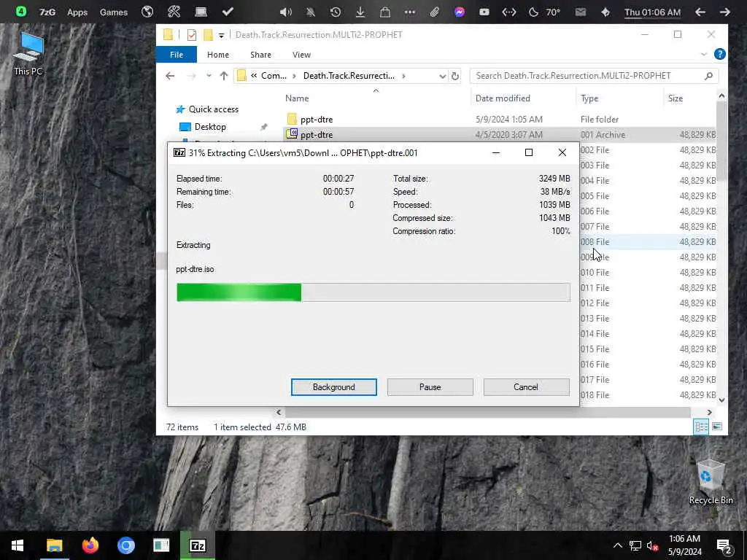Open the Recycle Bin desktop icon
Screen dimensions: 747x560
pyautogui.click(x=711, y=481)
